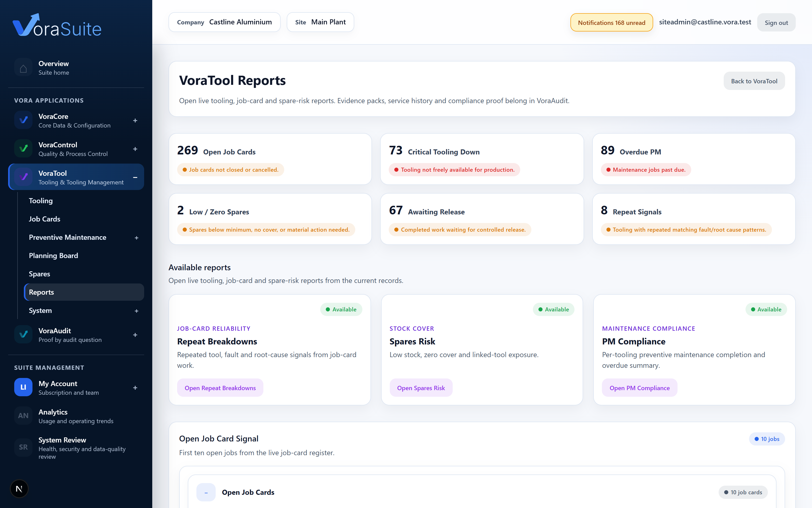This screenshot has width=812, height=508.
Task: Click the VoraTool purple checkmark icon
Action: tap(23, 177)
